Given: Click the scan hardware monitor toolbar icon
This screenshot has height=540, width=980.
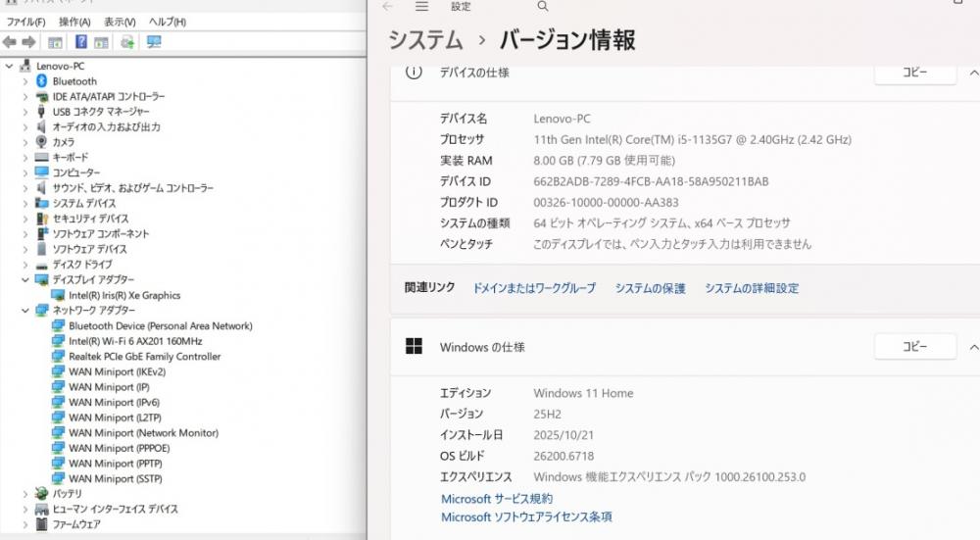Looking at the screenshot, I should coord(154,42).
